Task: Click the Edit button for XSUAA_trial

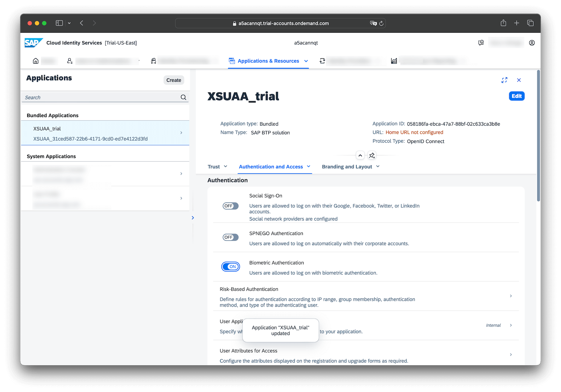Action: 516,96
